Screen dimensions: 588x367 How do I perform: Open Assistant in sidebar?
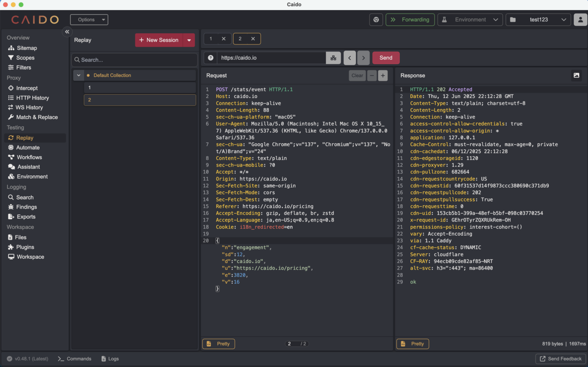click(24, 167)
